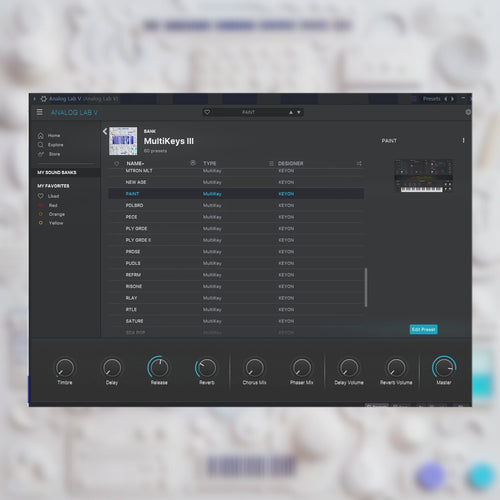The width and height of the screenshot is (500, 500).
Task: Select the PUDLS preset
Action: [x=236, y=263]
